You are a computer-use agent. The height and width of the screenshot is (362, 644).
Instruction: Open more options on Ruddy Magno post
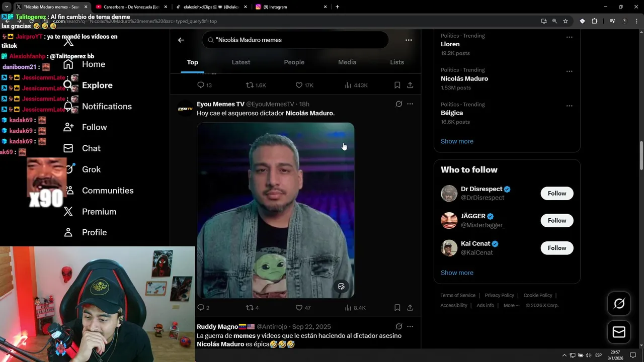(410, 326)
